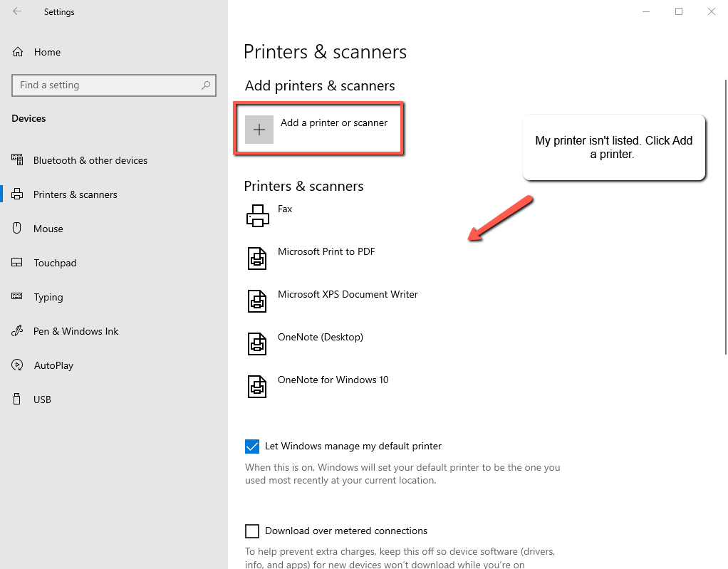Image resolution: width=728 pixels, height=569 pixels.
Task: Go to the Mouse settings page
Action: pos(48,229)
